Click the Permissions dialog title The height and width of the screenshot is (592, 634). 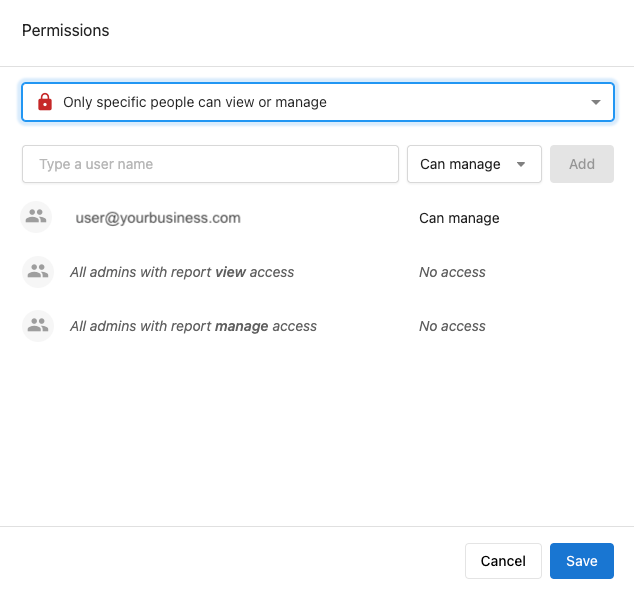point(66,31)
